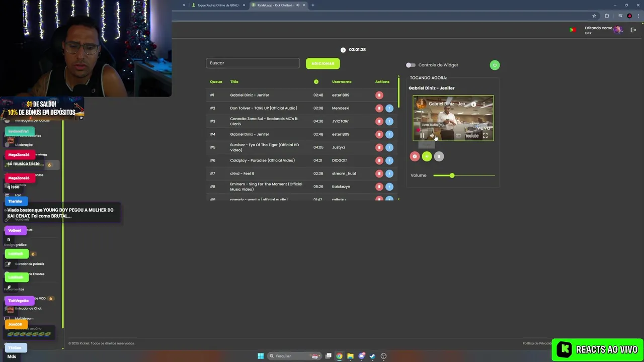Open YouTube player more options menu
The image size is (644, 362).
484,104
